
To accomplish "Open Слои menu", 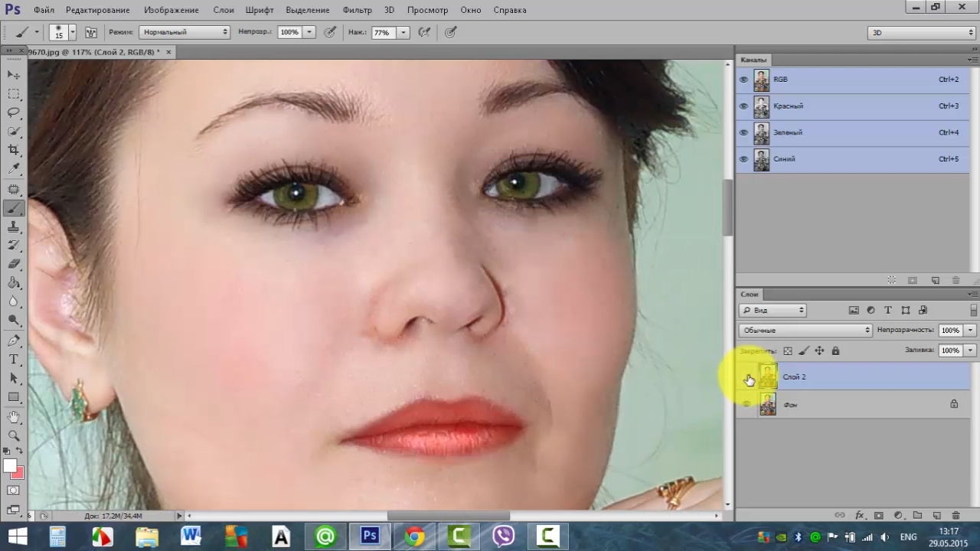I will pyautogui.click(x=224, y=10).
